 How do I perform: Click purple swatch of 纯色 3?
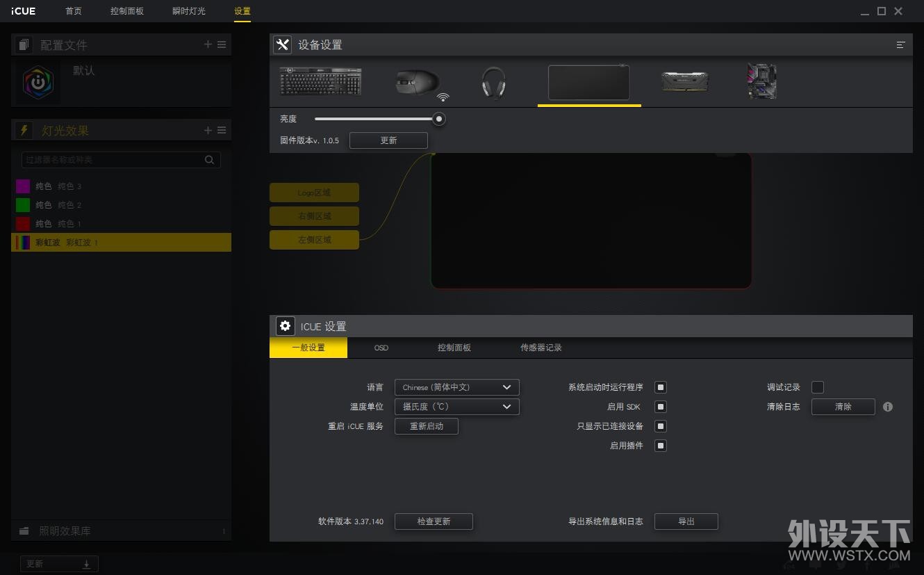click(x=23, y=186)
